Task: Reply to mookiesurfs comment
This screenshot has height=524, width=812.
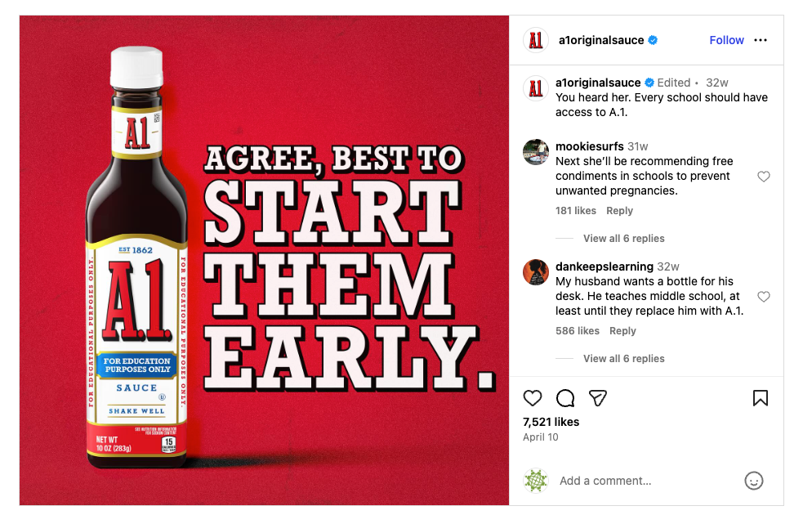Action: point(619,210)
